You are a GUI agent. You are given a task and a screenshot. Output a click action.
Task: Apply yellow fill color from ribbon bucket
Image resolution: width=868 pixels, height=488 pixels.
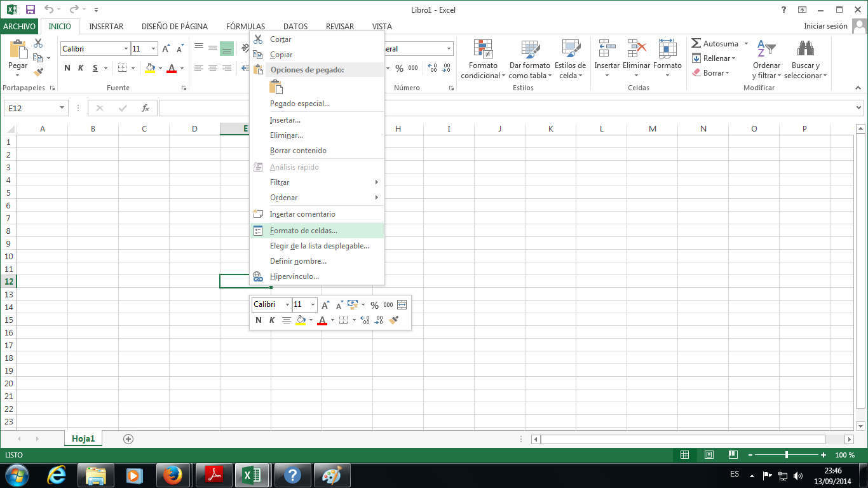tap(150, 68)
